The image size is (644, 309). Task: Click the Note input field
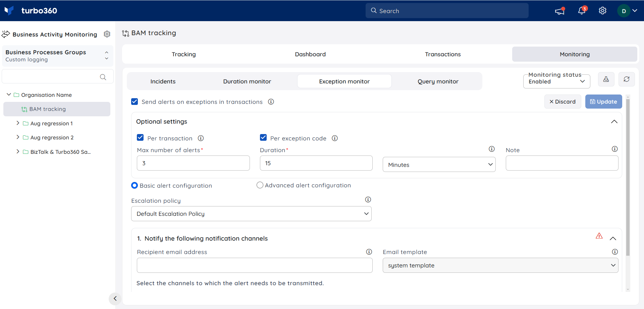click(562, 163)
